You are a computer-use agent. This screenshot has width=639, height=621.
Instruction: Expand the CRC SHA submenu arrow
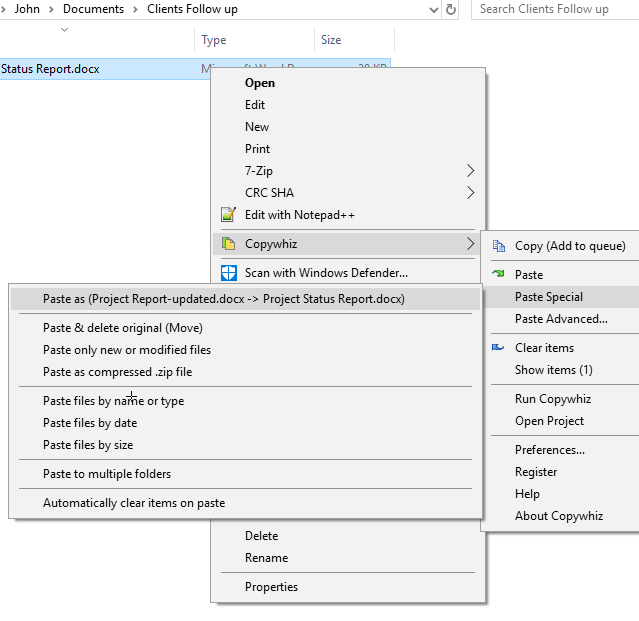tap(470, 193)
